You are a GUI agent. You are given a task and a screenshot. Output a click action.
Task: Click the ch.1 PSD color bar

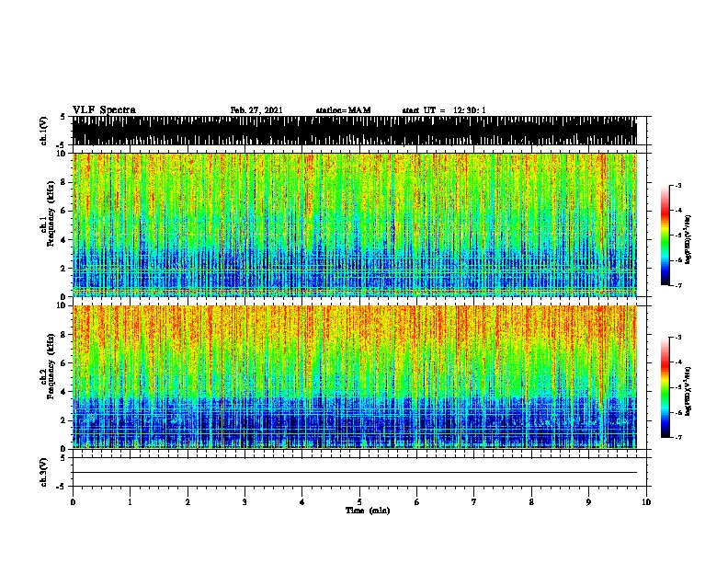pos(665,236)
